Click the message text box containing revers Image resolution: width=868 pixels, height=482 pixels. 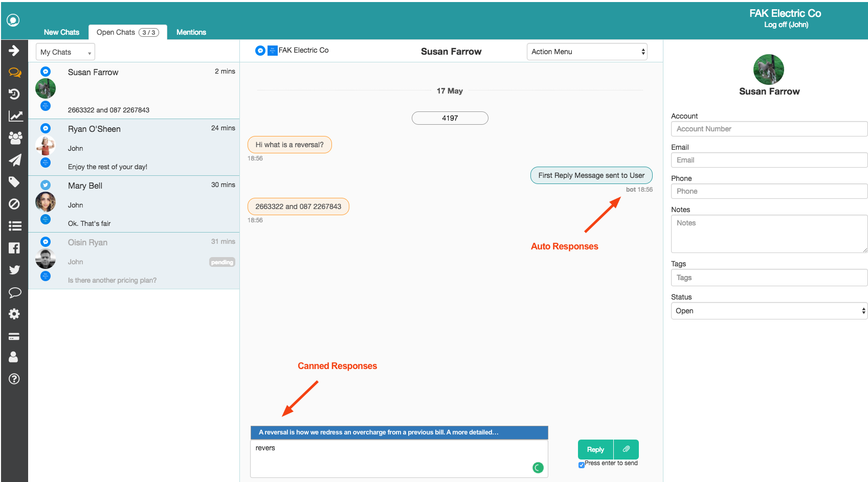tap(399, 458)
